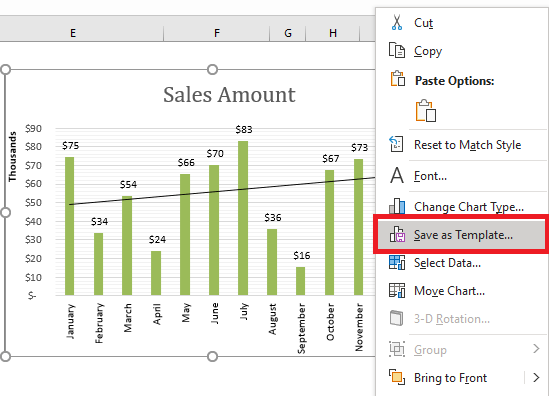Choose Move Chart... menu entry
549x396 pixels.
pos(449,291)
